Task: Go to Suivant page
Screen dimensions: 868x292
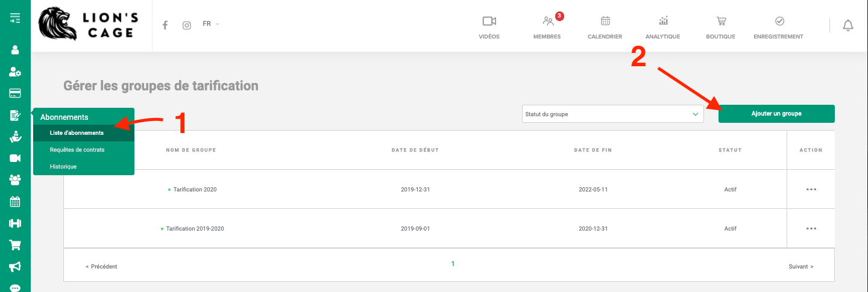Action: 800,266
